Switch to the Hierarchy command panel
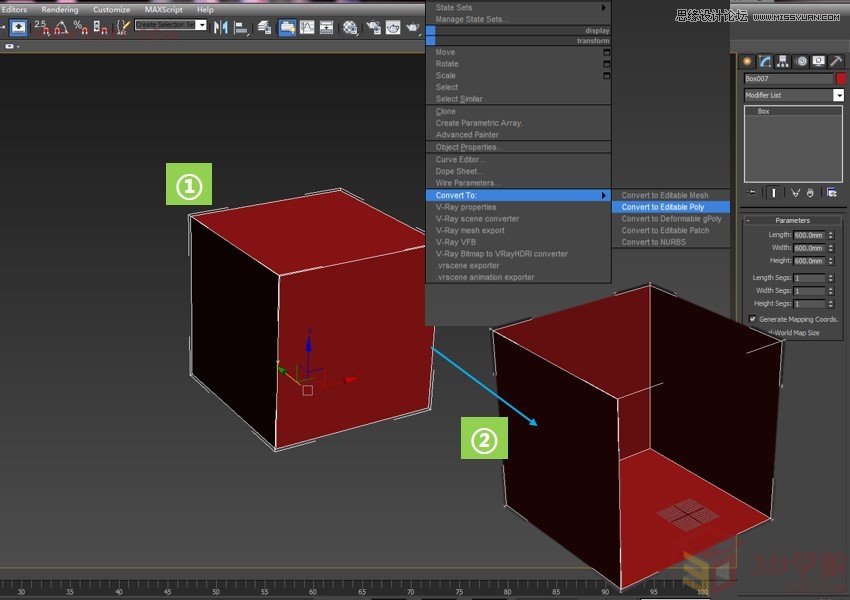 [782, 61]
